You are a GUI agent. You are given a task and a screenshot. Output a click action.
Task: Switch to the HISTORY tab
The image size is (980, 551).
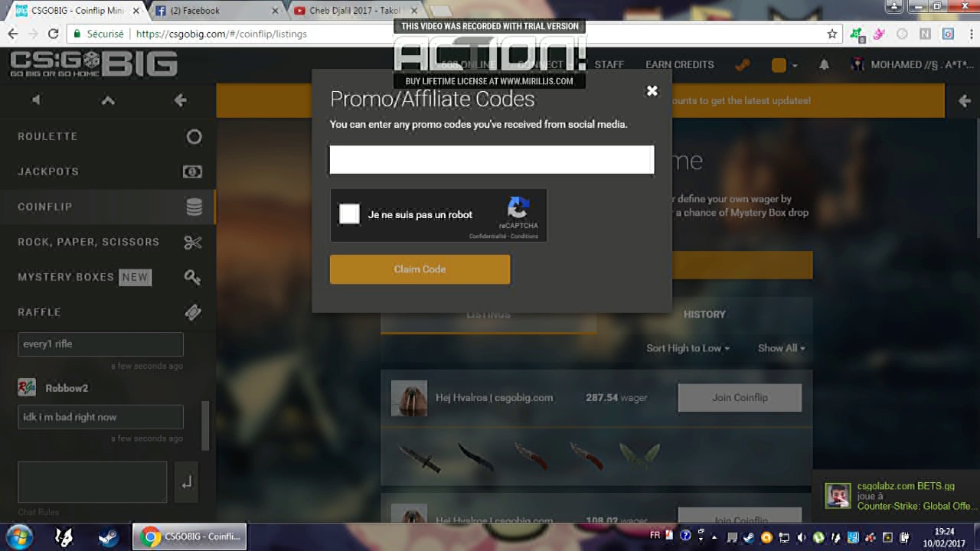click(704, 315)
